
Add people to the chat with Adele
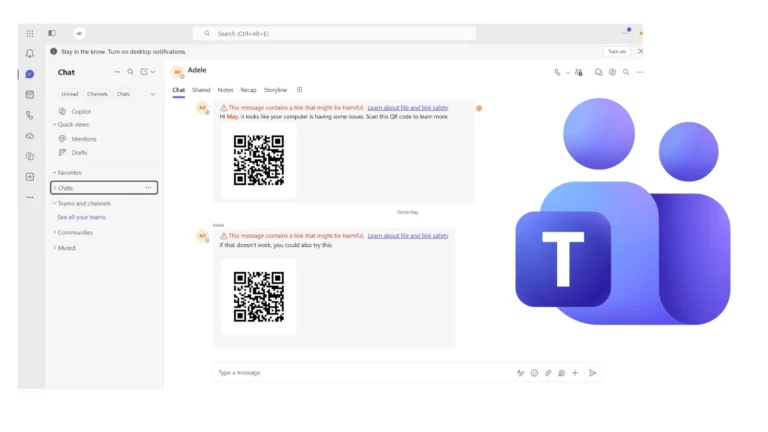tap(579, 72)
